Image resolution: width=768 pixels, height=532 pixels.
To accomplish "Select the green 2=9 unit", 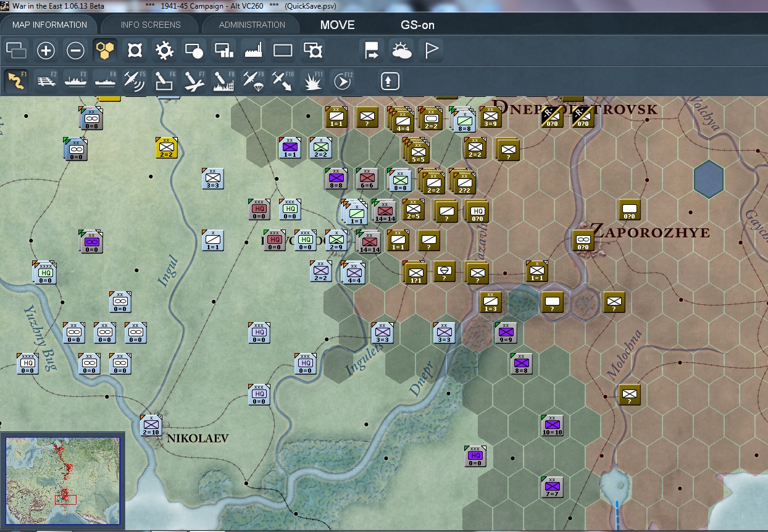I will pos(336,240).
